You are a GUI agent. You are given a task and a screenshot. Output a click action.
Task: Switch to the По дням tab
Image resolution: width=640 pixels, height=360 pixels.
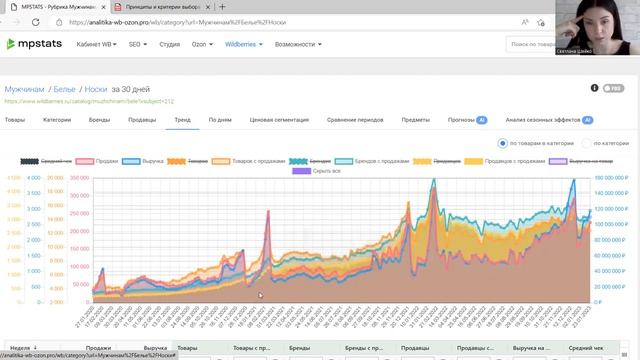coord(220,120)
